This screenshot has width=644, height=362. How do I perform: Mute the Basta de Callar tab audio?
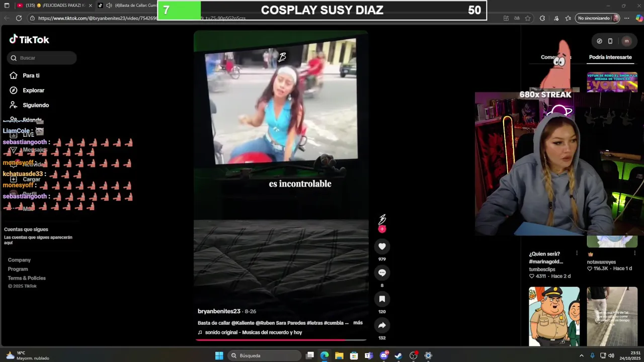pyautogui.click(x=109, y=6)
